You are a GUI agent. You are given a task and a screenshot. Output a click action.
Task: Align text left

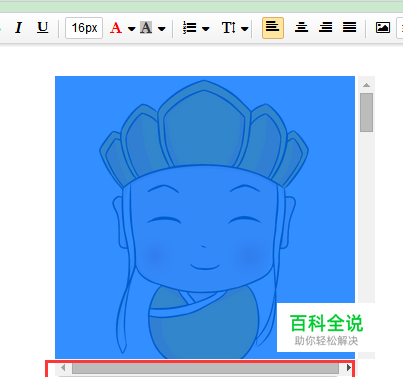[x=273, y=28]
